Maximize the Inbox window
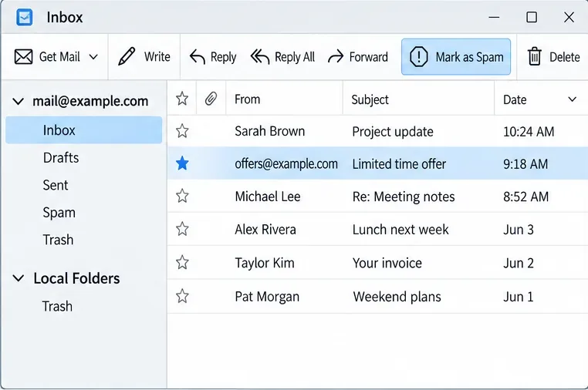588x390 pixels. (x=532, y=17)
